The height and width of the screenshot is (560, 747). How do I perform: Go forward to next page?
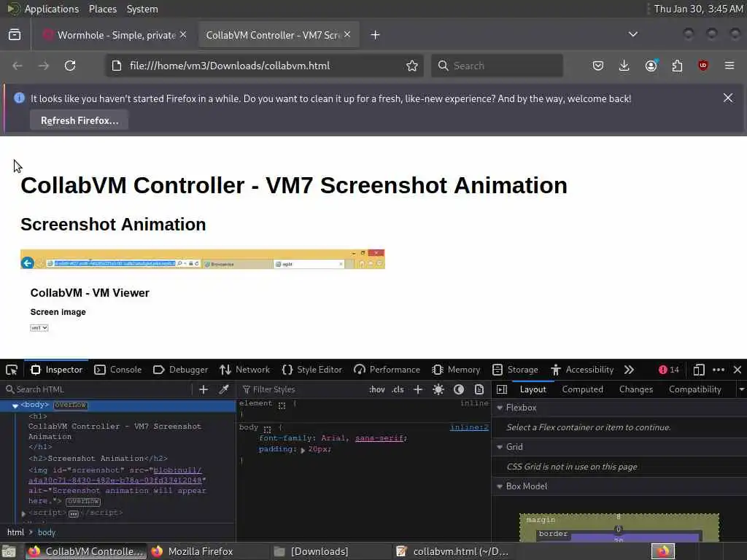tap(44, 66)
